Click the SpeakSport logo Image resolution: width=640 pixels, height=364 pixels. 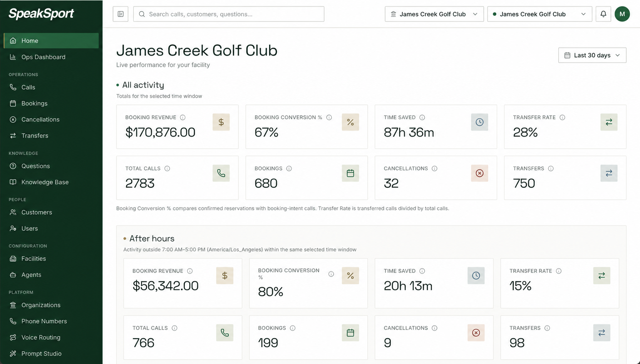(41, 14)
